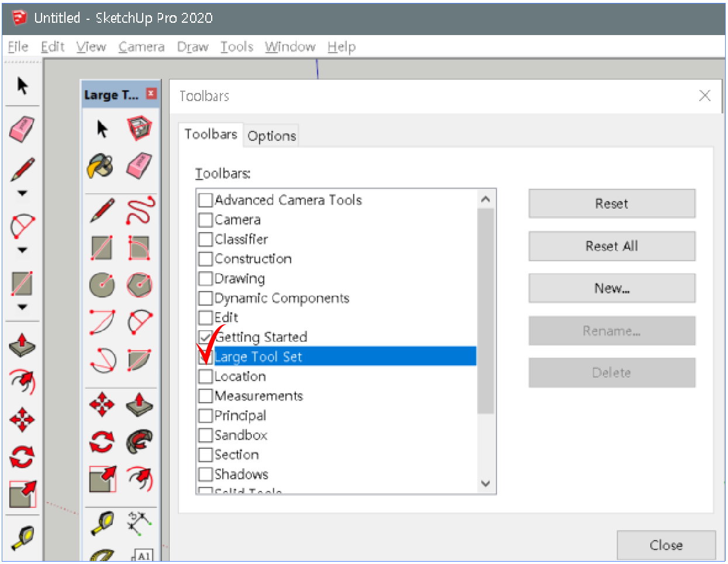Viewport: 728px width, 564px height.
Task: Select the Scale tool in Large Tool Set
Action: (x=102, y=479)
